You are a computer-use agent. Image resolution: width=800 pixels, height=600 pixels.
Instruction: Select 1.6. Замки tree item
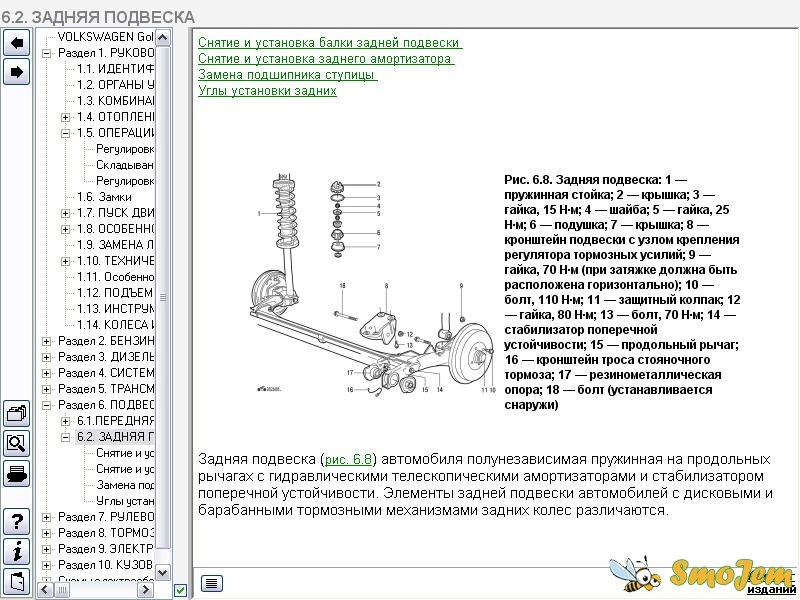104,197
